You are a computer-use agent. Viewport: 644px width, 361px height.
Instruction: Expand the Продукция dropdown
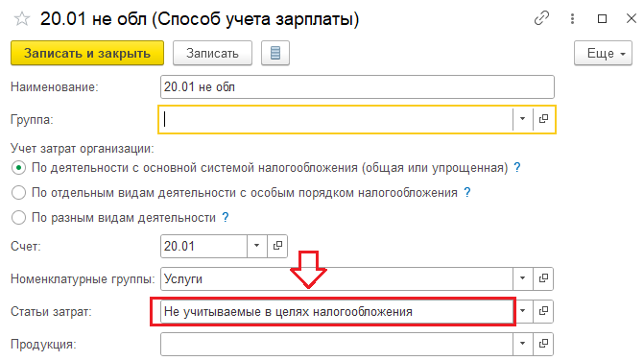pyautogui.click(x=522, y=344)
